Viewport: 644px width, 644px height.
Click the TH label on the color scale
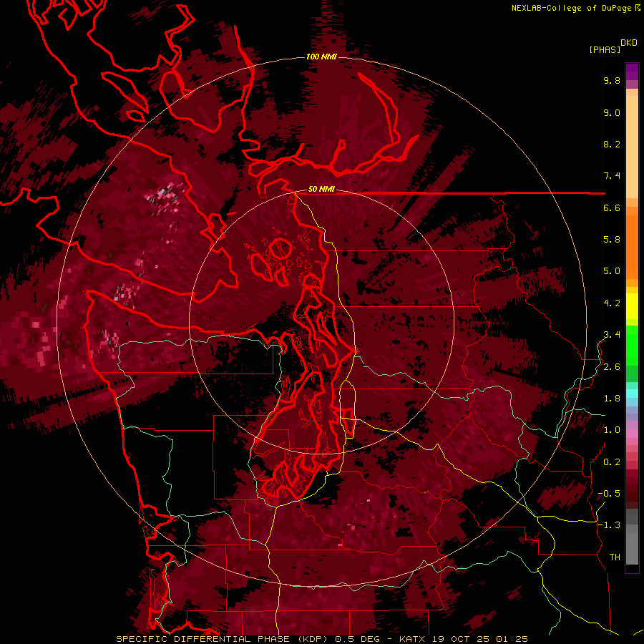tap(615, 557)
